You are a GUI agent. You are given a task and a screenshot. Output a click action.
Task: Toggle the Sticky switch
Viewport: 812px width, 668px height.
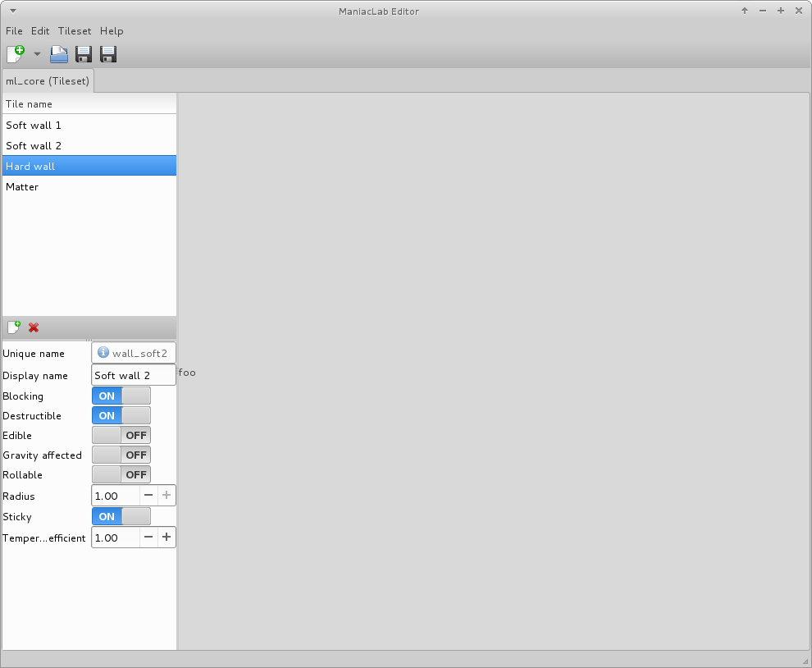[x=121, y=516]
